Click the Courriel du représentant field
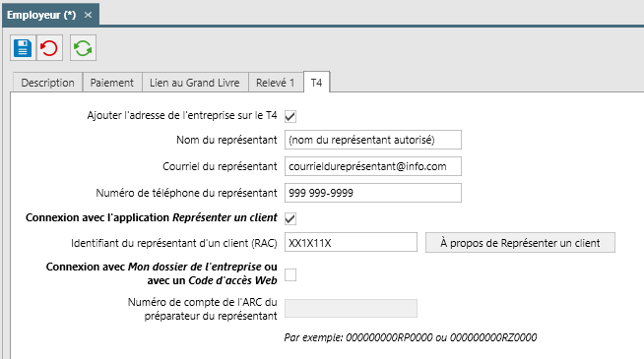This screenshot has width=644, height=359. click(373, 166)
